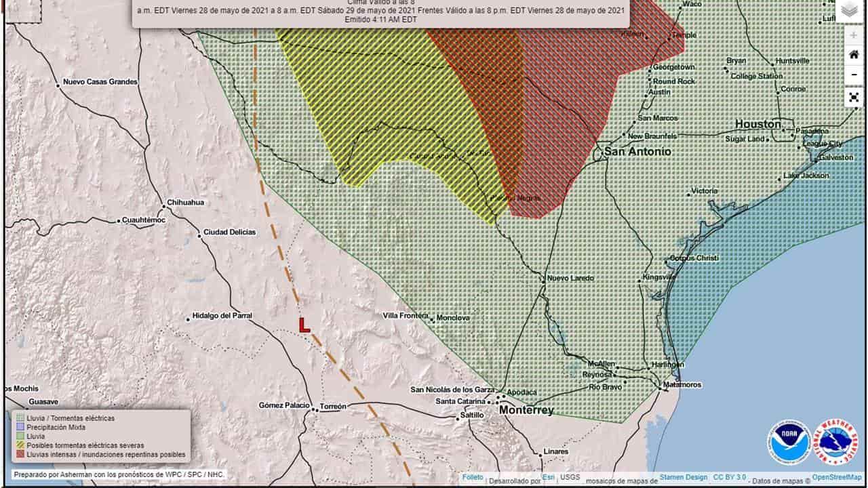Click the Cuauhtémoc city label

144,220
